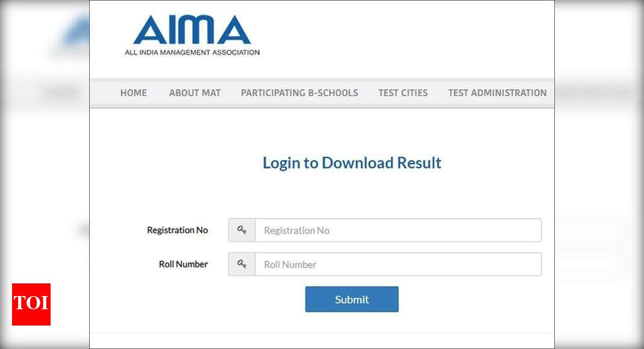Click the Registration No placeholder text
Image resolution: width=644 pixels, height=349 pixels.
pos(296,230)
